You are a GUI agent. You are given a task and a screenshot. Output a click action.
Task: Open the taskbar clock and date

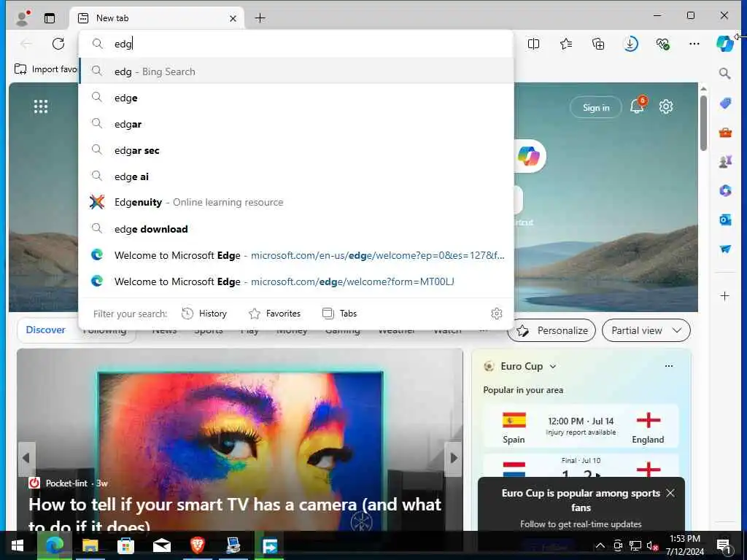684,545
